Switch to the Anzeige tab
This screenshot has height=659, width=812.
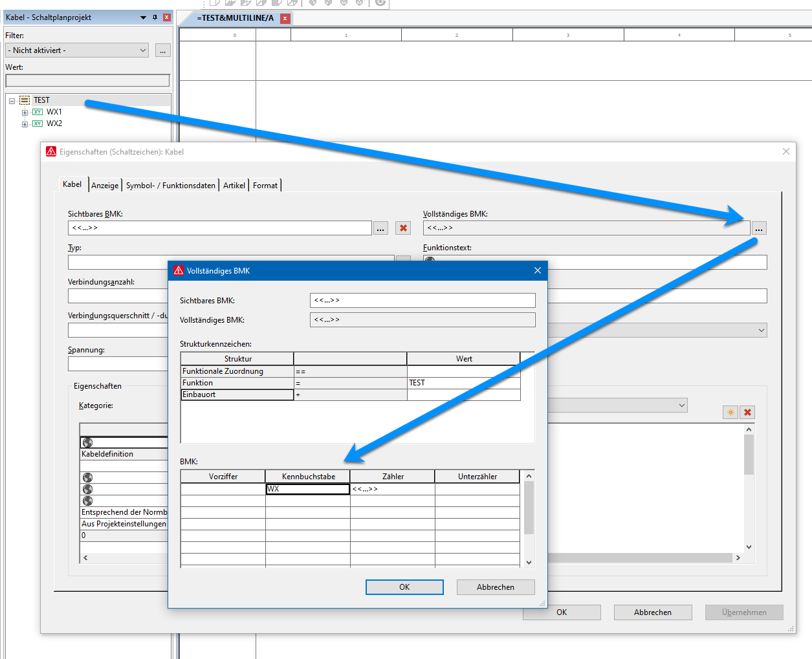point(105,186)
